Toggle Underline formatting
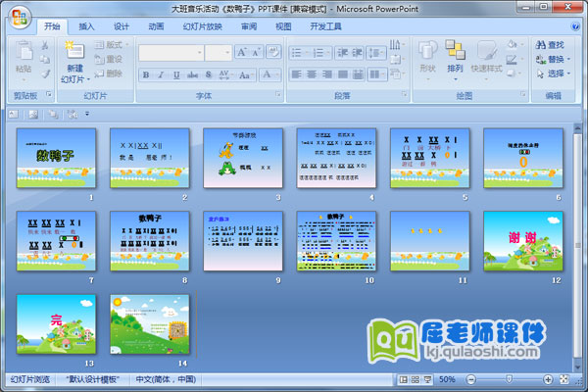588x392 pixels. coord(176,75)
